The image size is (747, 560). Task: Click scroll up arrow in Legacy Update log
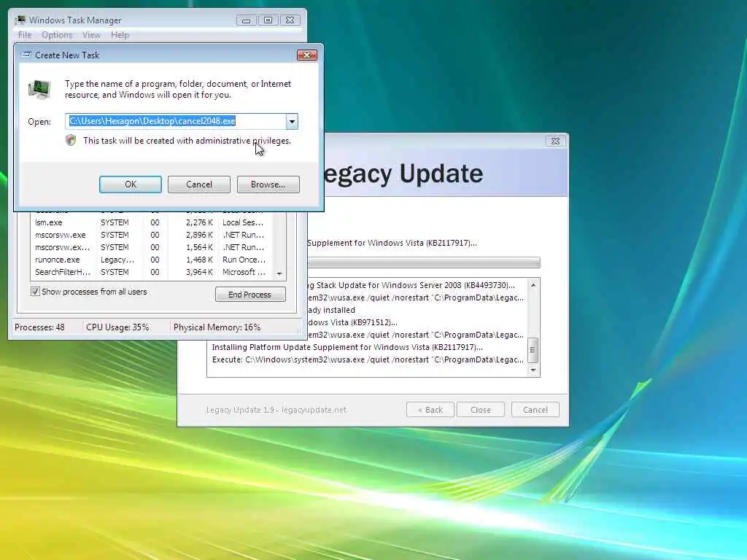[x=533, y=285]
